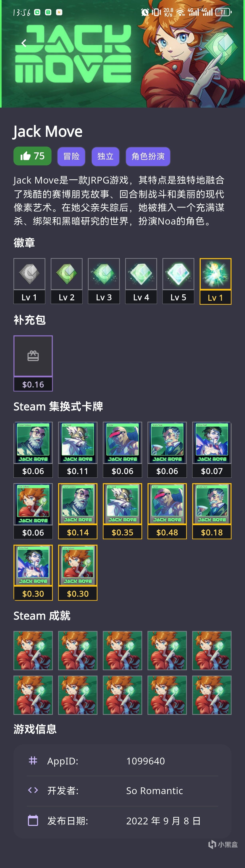Select the 角色扮演 genre tag

(148, 156)
